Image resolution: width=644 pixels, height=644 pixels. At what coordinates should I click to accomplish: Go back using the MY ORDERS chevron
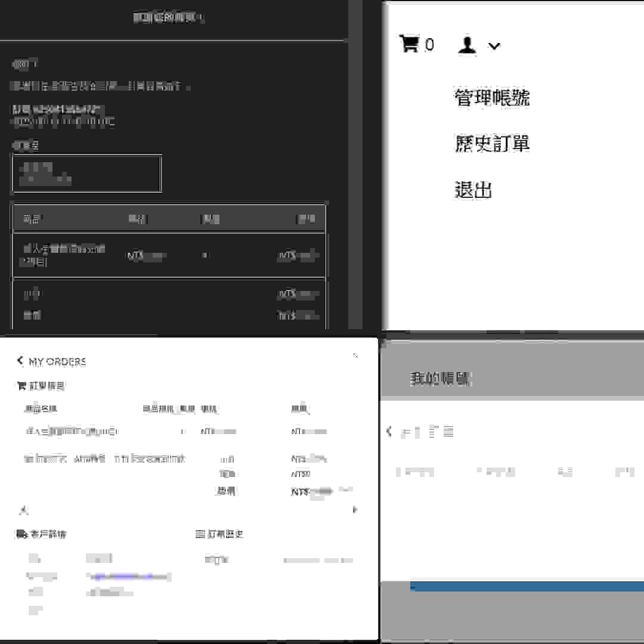20,361
